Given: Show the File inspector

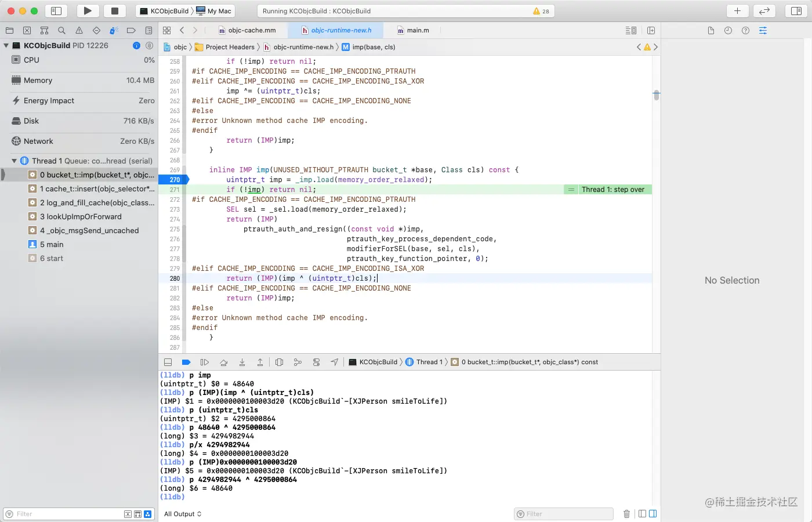Looking at the screenshot, I should 710,30.
